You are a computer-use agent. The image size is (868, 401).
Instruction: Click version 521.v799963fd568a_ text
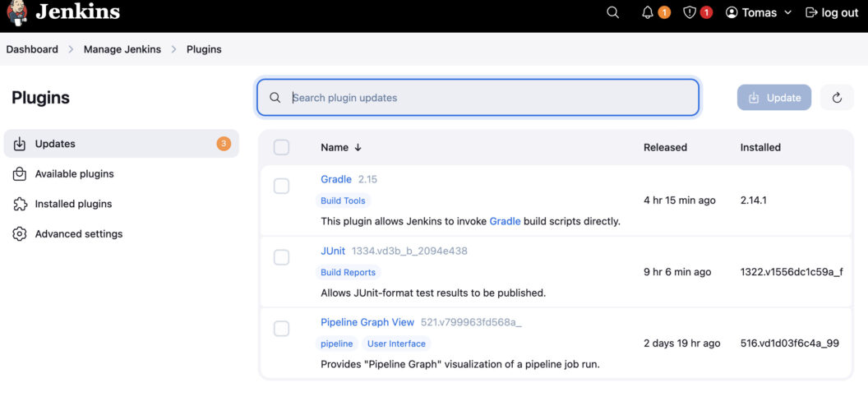coord(471,322)
